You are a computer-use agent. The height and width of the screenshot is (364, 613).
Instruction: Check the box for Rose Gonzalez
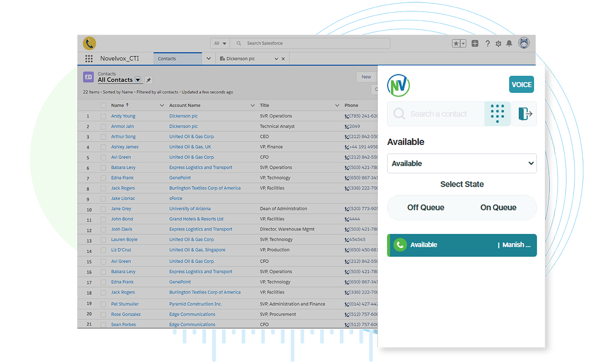tap(103, 315)
